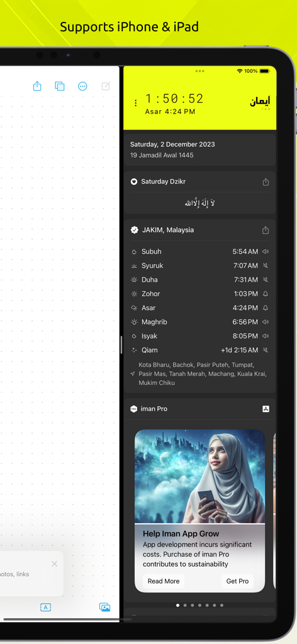This screenshot has width=297, height=644.
Task: Share the JAKIM, Malaysia prayer times
Action: [x=266, y=230]
